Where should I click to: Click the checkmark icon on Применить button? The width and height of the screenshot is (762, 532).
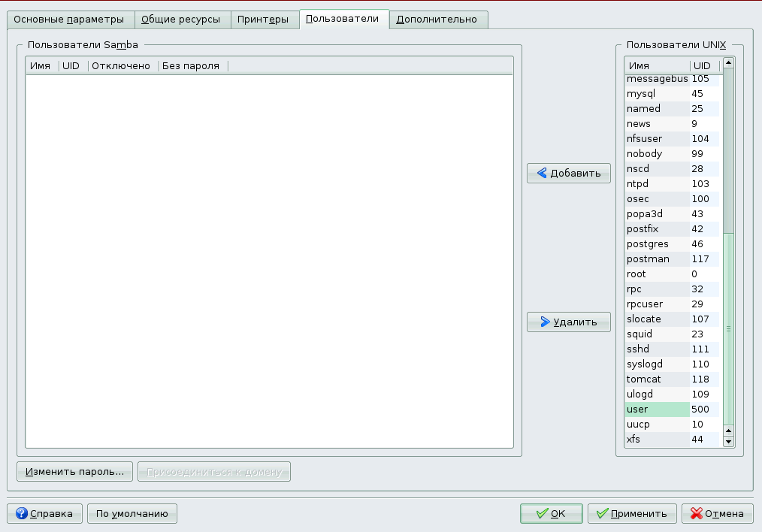(602, 513)
